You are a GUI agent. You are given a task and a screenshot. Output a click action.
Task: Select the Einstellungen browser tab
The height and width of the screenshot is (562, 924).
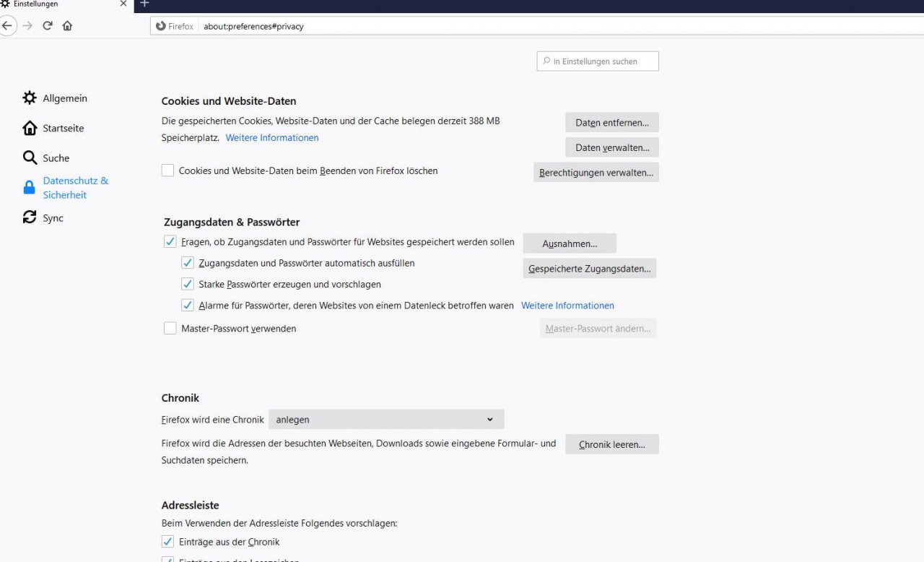point(66,5)
